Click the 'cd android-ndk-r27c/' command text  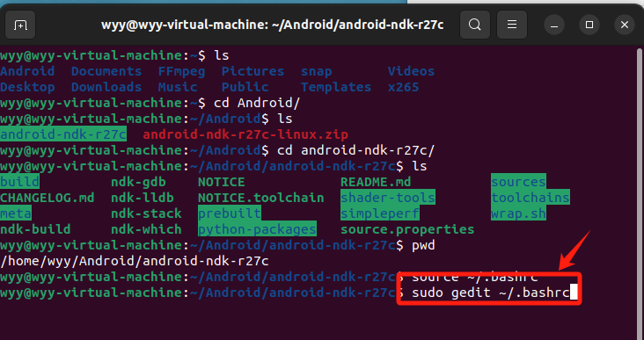(x=355, y=150)
